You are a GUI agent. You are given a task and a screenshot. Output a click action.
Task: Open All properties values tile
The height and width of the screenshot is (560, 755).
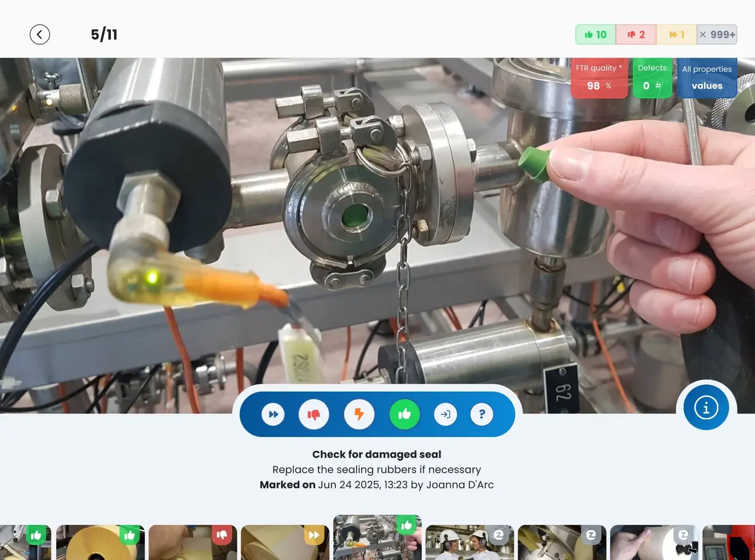pyautogui.click(x=707, y=78)
